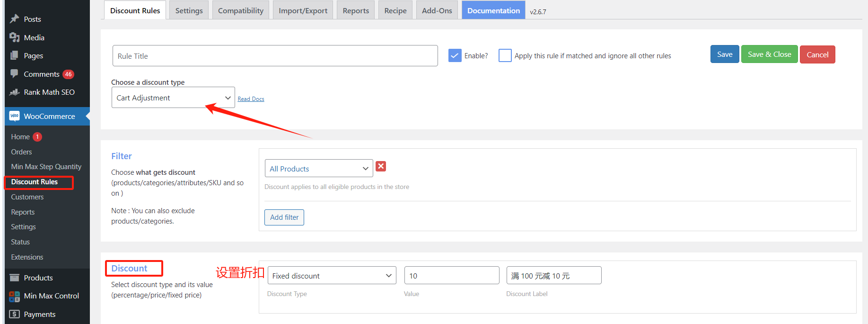Click the WooCommerce logo icon
Viewport: 868px width, 324px height.
point(14,116)
